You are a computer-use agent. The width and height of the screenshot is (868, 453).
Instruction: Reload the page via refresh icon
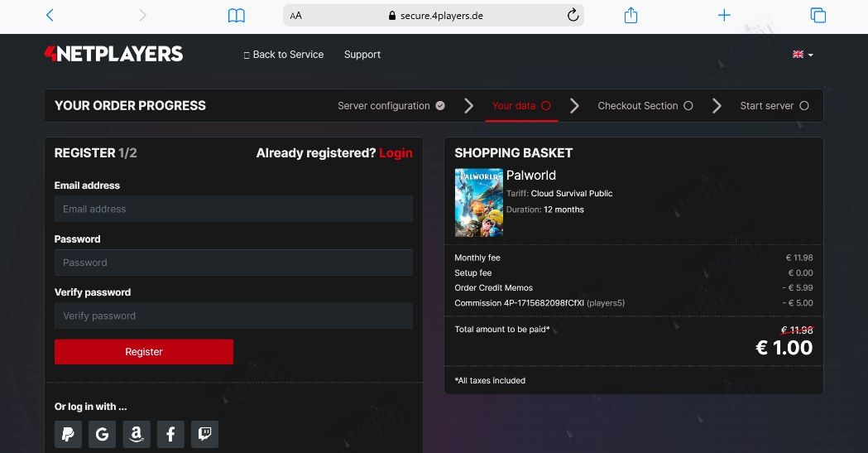(573, 16)
